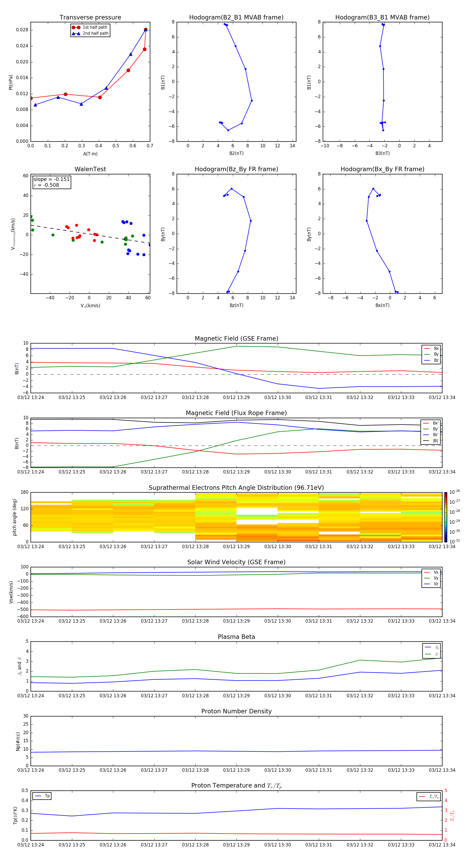The height and width of the screenshot is (868, 473).
Task: Click the "Tp(10^6K)" y-axis label
Action: click(x=15, y=815)
